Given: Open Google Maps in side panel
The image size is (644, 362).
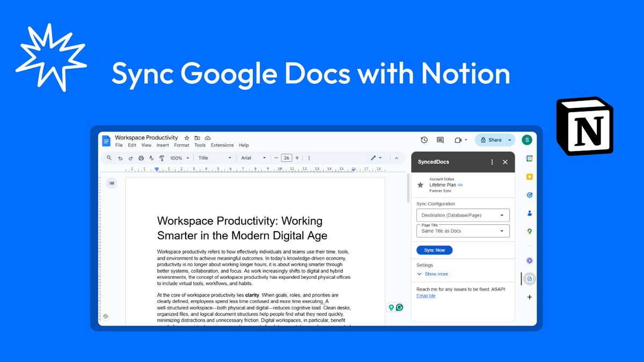Looking at the screenshot, I should coord(529,232).
